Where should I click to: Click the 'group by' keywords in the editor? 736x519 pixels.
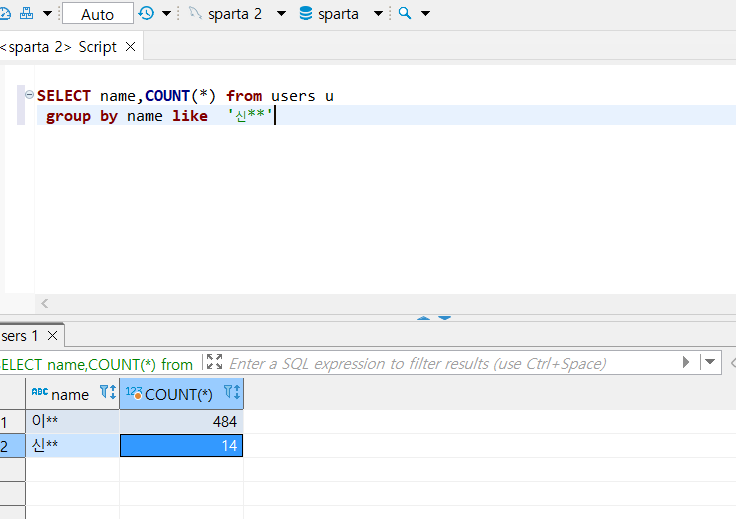82,116
